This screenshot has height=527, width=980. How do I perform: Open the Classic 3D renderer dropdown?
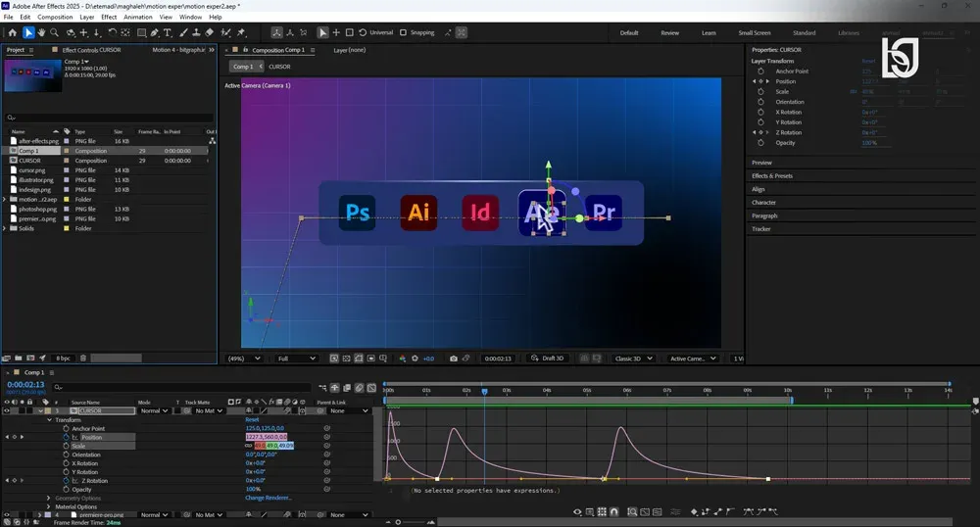point(634,359)
